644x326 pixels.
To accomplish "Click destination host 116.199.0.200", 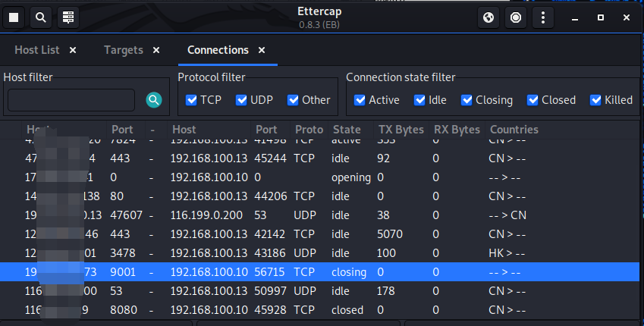I will [206, 215].
